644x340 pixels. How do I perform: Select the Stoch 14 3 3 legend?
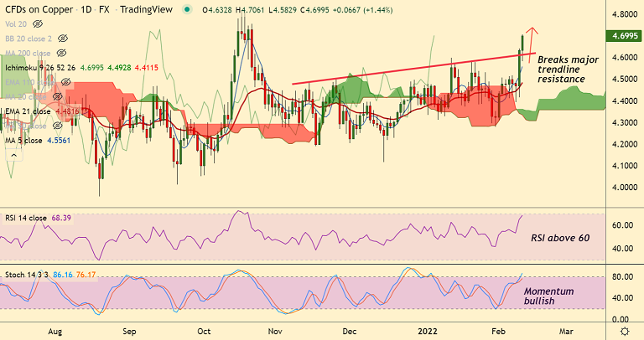tap(27, 275)
